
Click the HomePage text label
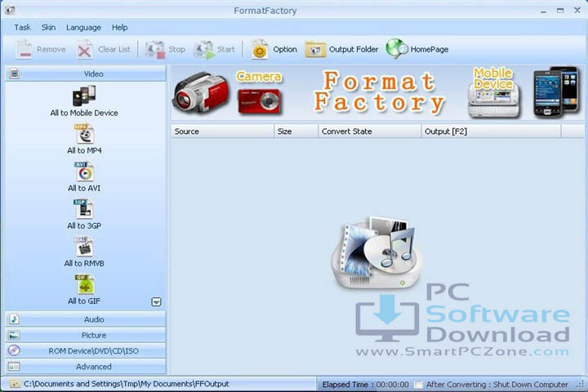coord(430,50)
